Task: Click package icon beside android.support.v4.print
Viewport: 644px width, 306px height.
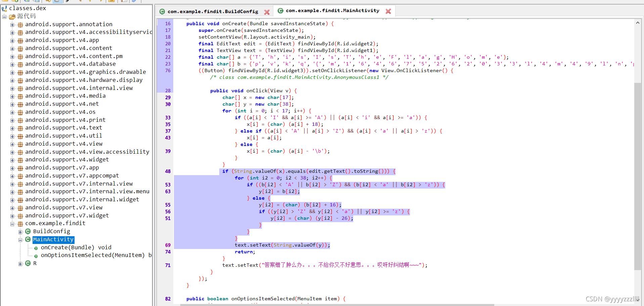Action: tap(20, 120)
